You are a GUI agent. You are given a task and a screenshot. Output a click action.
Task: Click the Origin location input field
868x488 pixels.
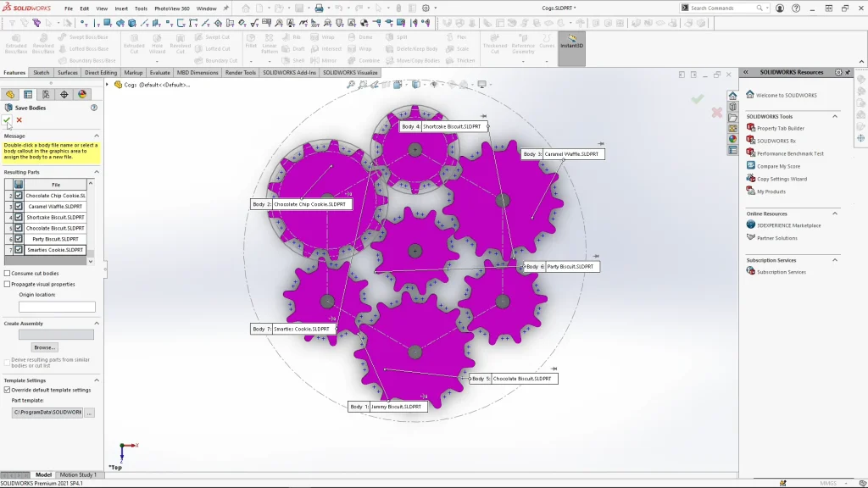click(x=57, y=307)
